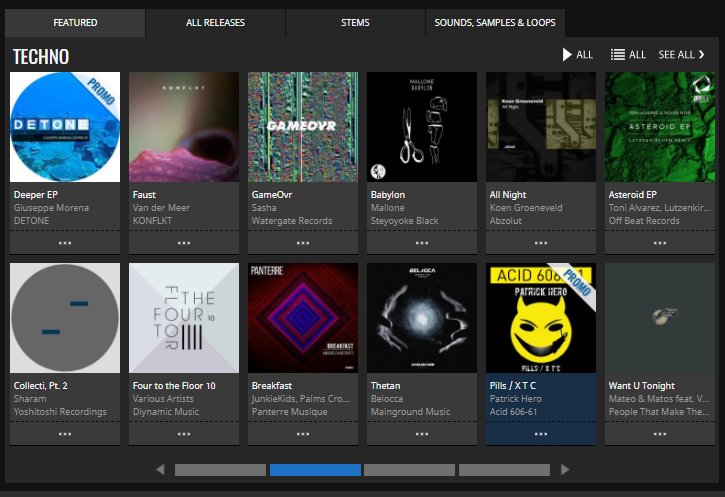
Task: Expand options under Faust
Action: point(184,243)
